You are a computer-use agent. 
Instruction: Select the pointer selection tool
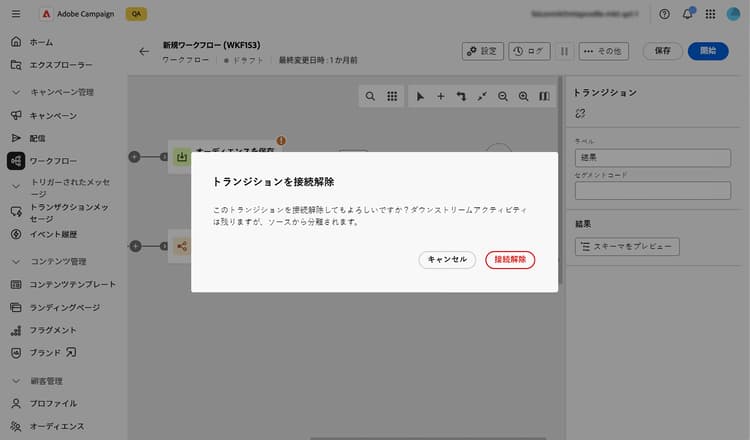pos(420,96)
